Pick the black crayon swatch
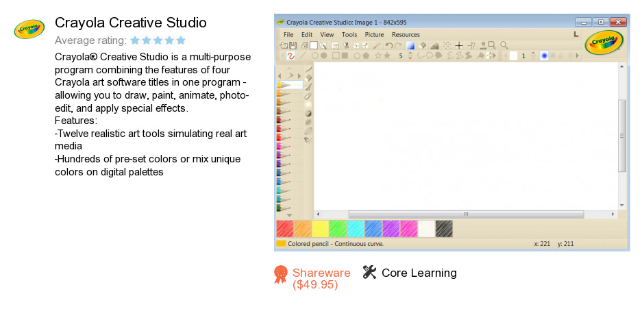Viewport: 644px width, 309px height. (x=444, y=229)
